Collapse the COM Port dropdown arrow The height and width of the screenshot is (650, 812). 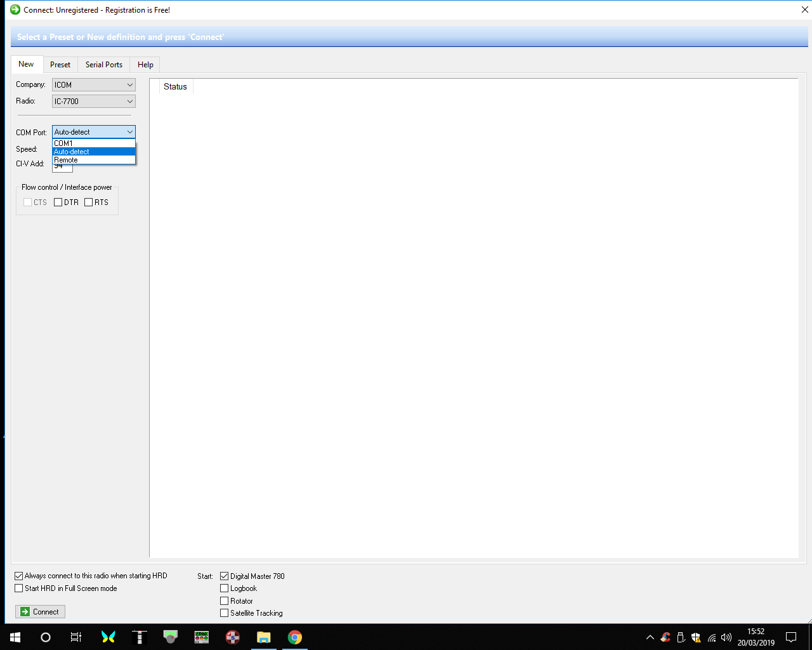[129, 132]
